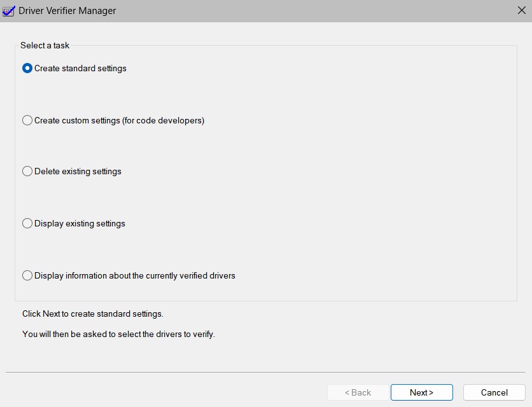
Task: Enable "Display existing settings" option
Action: (27, 223)
